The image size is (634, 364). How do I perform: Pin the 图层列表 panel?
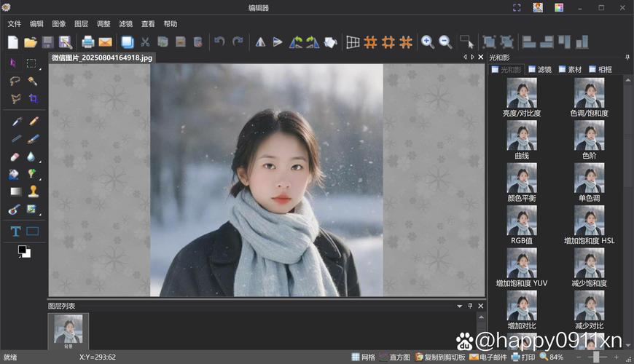coord(470,306)
